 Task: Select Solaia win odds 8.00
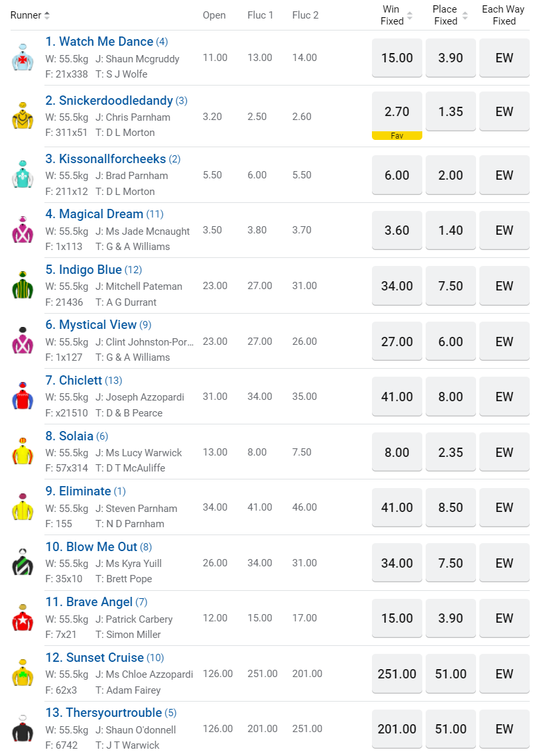pyautogui.click(x=397, y=452)
